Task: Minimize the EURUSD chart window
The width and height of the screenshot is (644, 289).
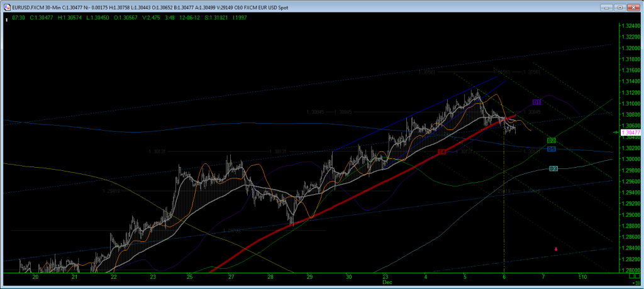Action: click(606, 8)
